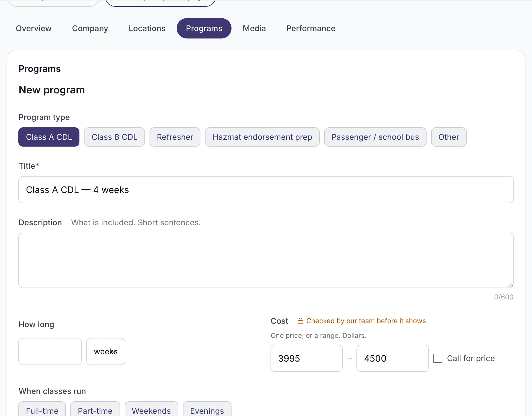Switch to the Overview tab
Viewport: 532px width, 416px height.
pyautogui.click(x=34, y=28)
